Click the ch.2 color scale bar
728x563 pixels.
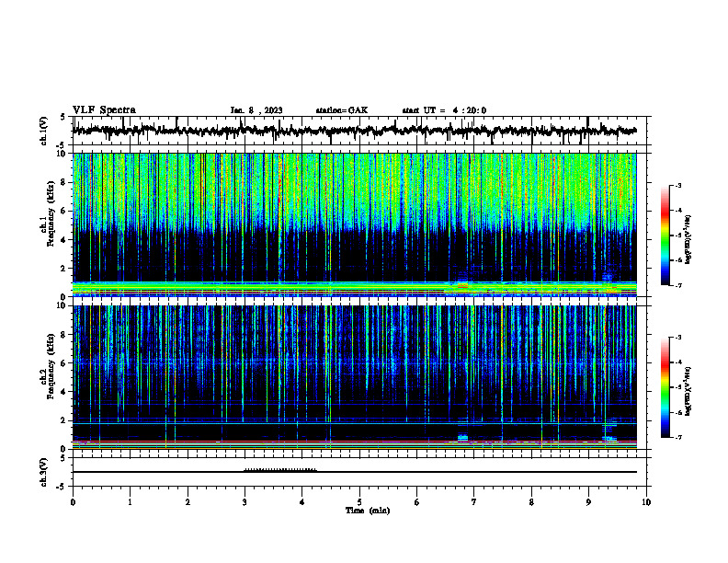(x=665, y=387)
